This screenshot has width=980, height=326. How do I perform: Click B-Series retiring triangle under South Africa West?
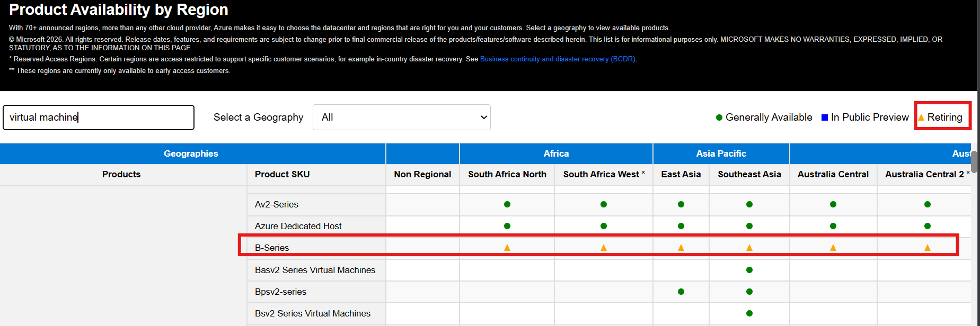click(x=604, y=248)
